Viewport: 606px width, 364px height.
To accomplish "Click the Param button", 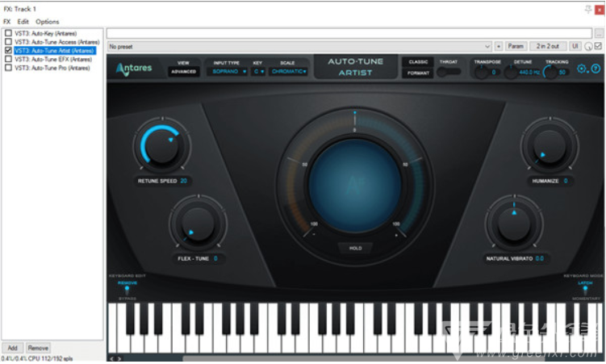I will tap(516, 46).
